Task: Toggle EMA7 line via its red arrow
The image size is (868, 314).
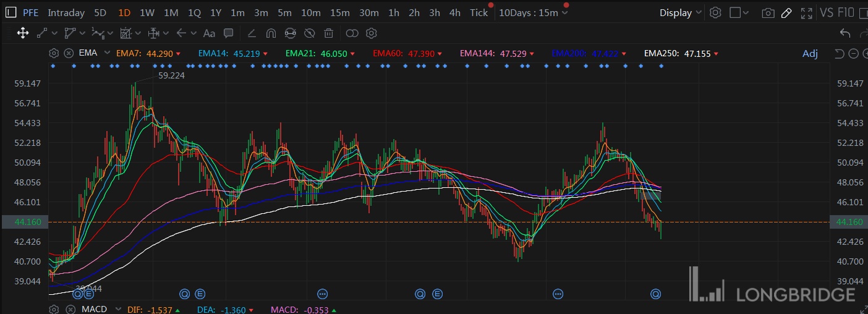Action: pos(179,54)
